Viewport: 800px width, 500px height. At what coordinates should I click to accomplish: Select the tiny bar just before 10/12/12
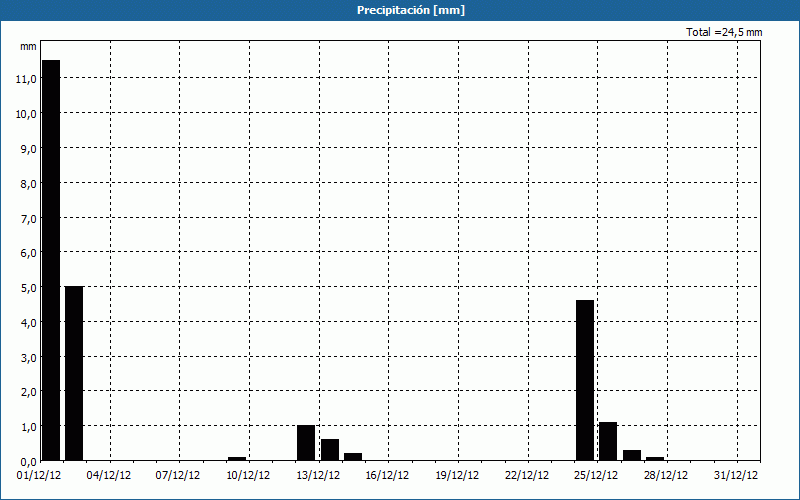pos(237,459)
